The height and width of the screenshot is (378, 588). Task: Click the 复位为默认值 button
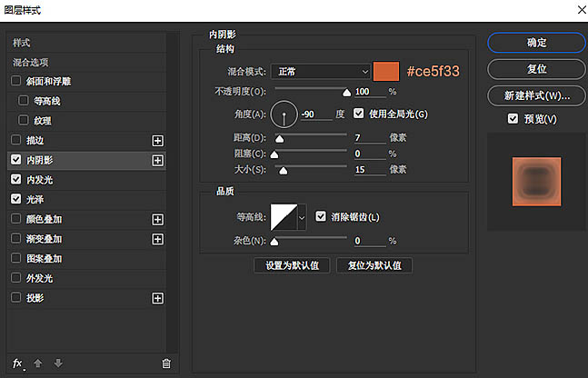click(x=374, y=265)
